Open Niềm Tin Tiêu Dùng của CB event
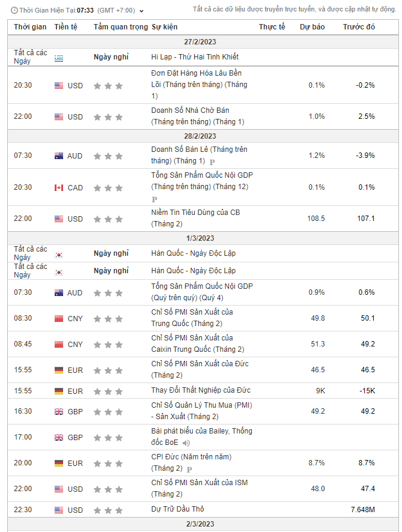Viewport: 402px width, 532px height. coord(195,218)
